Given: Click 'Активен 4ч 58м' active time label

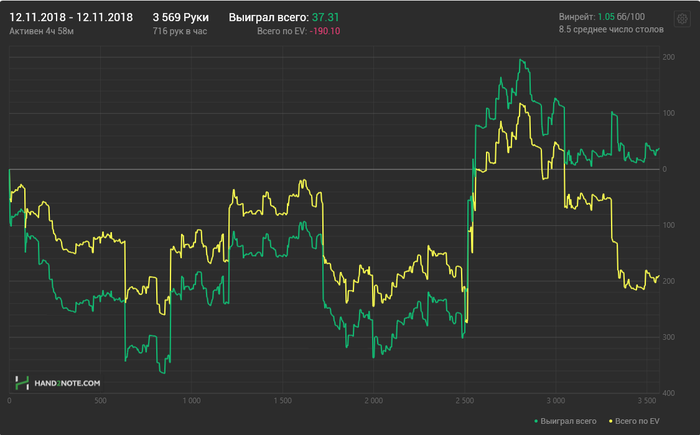Looking at the screenshot, I should click(42, 31).
